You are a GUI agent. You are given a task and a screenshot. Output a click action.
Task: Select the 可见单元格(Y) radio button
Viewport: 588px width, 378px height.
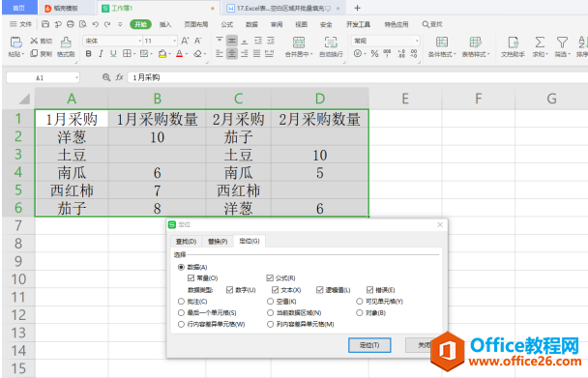click(x=359, y=301)
